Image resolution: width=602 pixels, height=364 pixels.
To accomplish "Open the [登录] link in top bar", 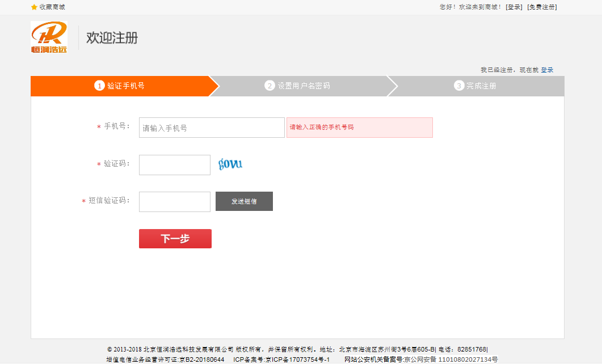I will (514, 7).
